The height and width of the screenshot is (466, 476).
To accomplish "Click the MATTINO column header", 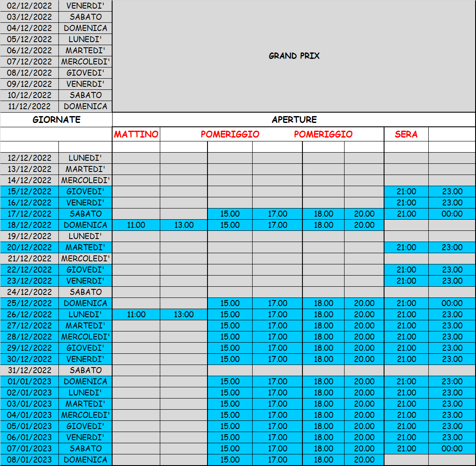I will 136,134.
